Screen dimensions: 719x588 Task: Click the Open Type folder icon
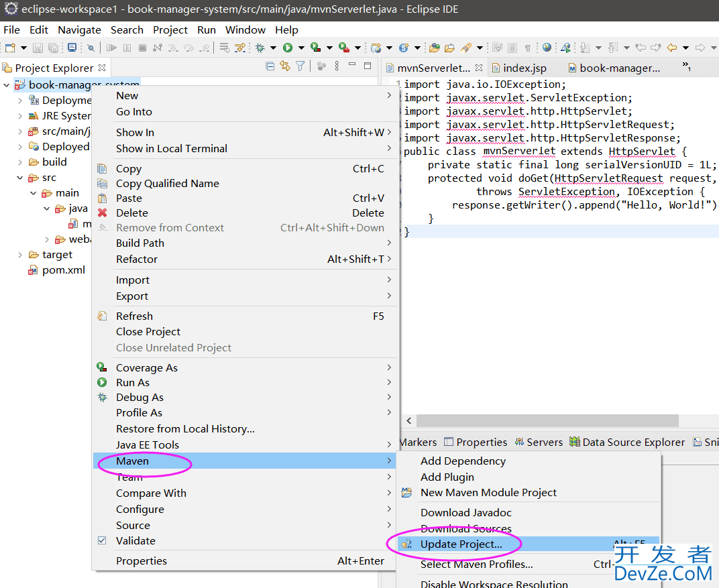(434, 48)
